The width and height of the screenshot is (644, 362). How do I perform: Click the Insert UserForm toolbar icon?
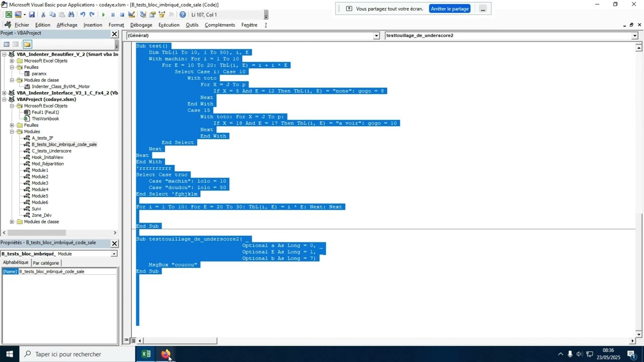[x=18, y=15]
